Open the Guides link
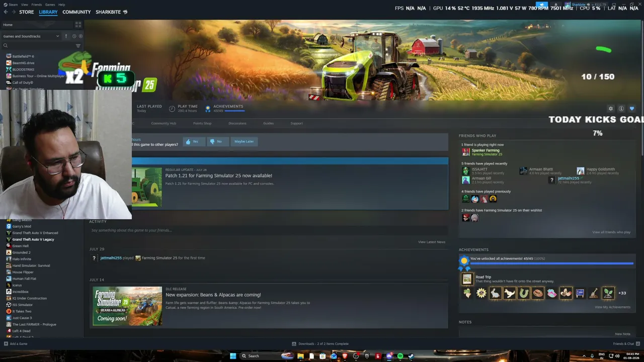 click(x=268, y=123)
